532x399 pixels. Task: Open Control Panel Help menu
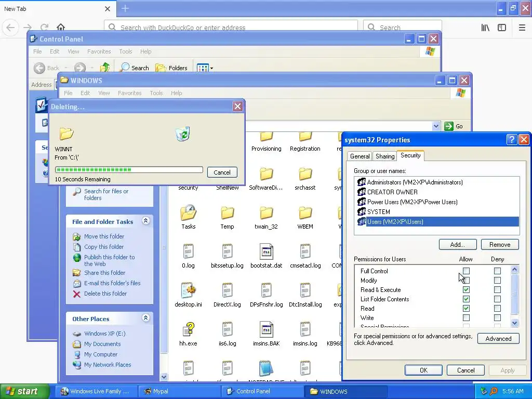tap(145, 51)
